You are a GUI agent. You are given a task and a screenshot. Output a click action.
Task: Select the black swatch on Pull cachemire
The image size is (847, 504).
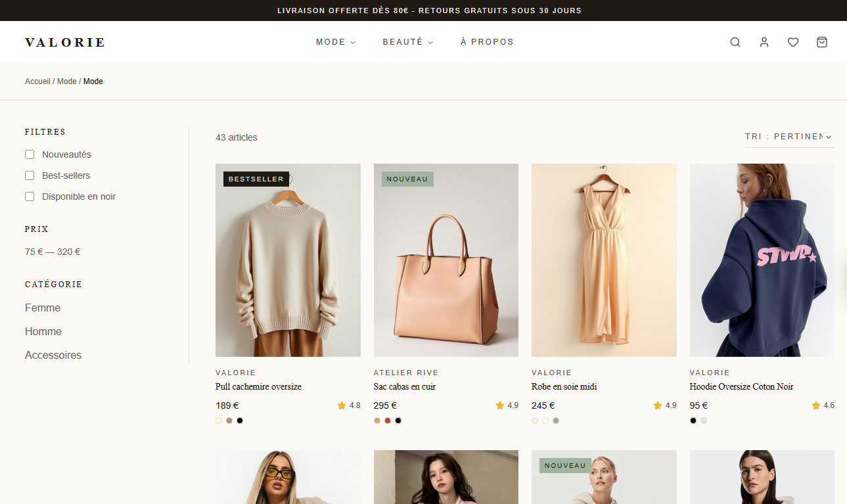point(240,421)
